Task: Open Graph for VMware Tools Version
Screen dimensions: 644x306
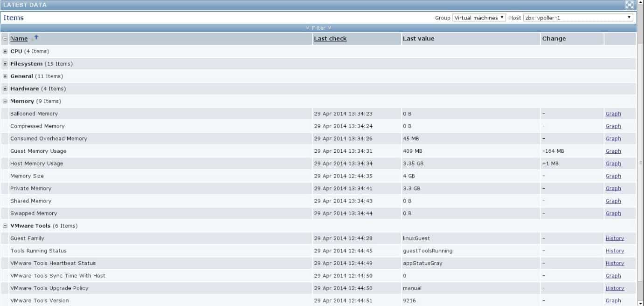Action: click(x=613, y=301)
